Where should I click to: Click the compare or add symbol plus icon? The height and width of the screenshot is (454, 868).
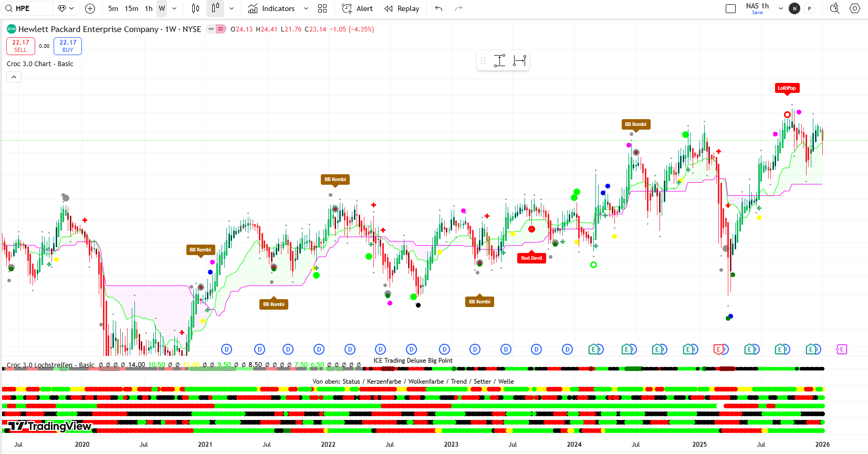click(90, 8)
